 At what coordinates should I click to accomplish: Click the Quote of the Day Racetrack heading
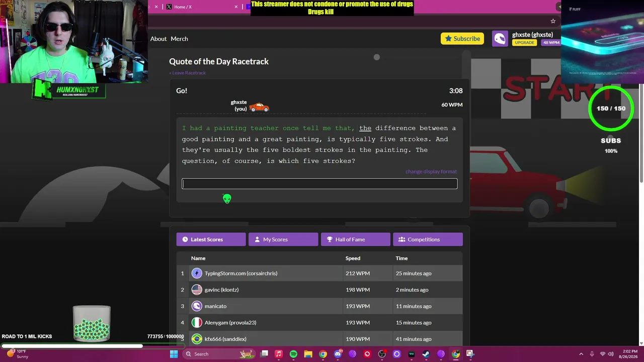coord(219,61)
